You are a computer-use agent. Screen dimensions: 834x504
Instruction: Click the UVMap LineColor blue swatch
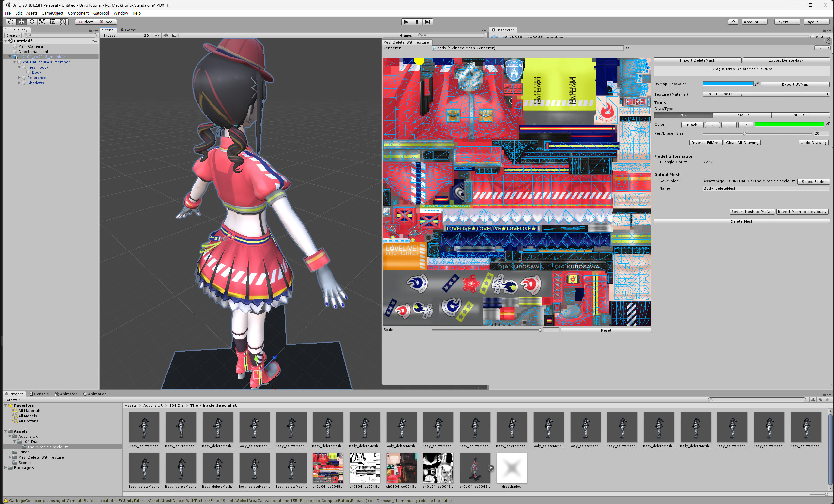coord(728,84)
